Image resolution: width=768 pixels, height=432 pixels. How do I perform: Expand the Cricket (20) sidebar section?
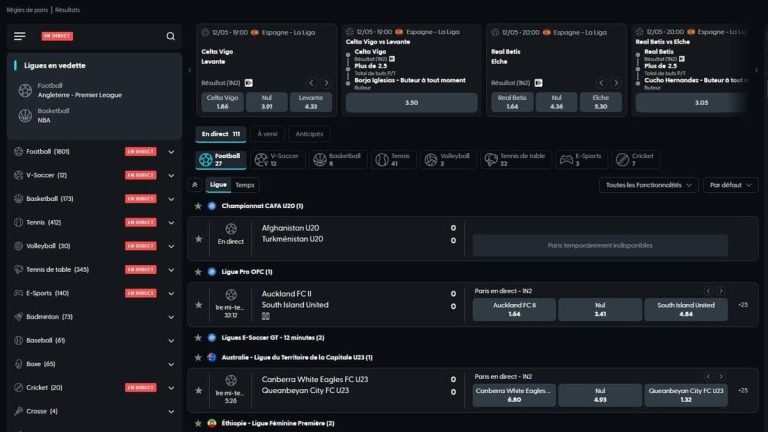pyautogui.click(x=171, y=387)
